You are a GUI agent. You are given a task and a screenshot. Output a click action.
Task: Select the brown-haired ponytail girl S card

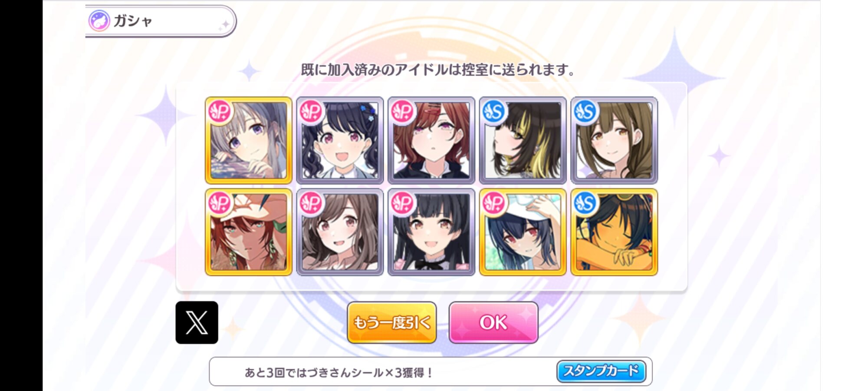click(614, 140)
